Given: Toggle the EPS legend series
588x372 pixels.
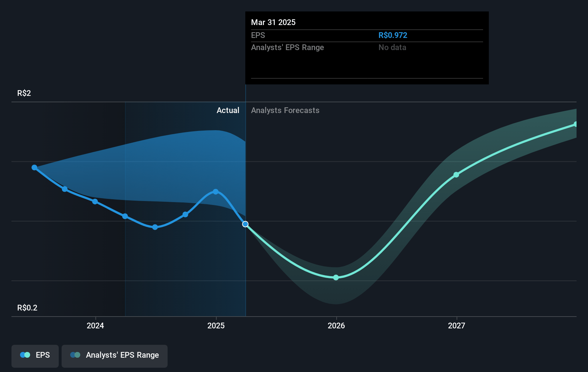Looking at the screenshot, I should (x=35, y=356).
